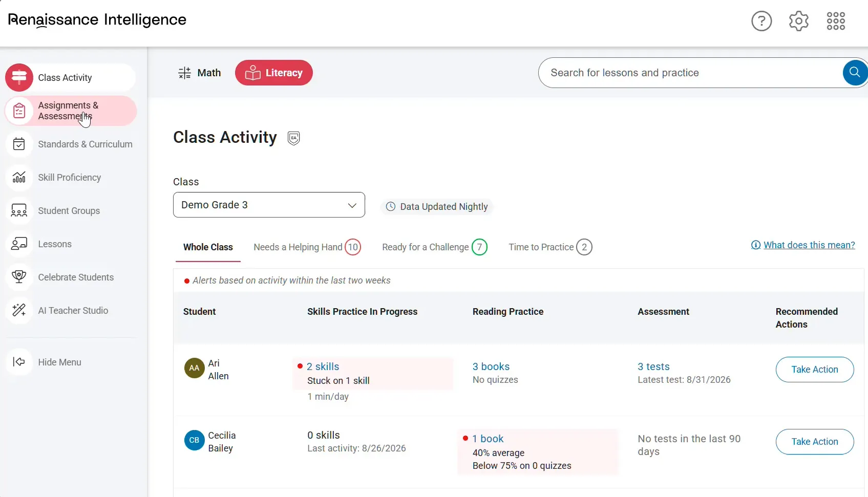The image size is (868, 497).
Task: Click the Lessons teacher icon
Action: pyautogui.click(x=19, y=244)
